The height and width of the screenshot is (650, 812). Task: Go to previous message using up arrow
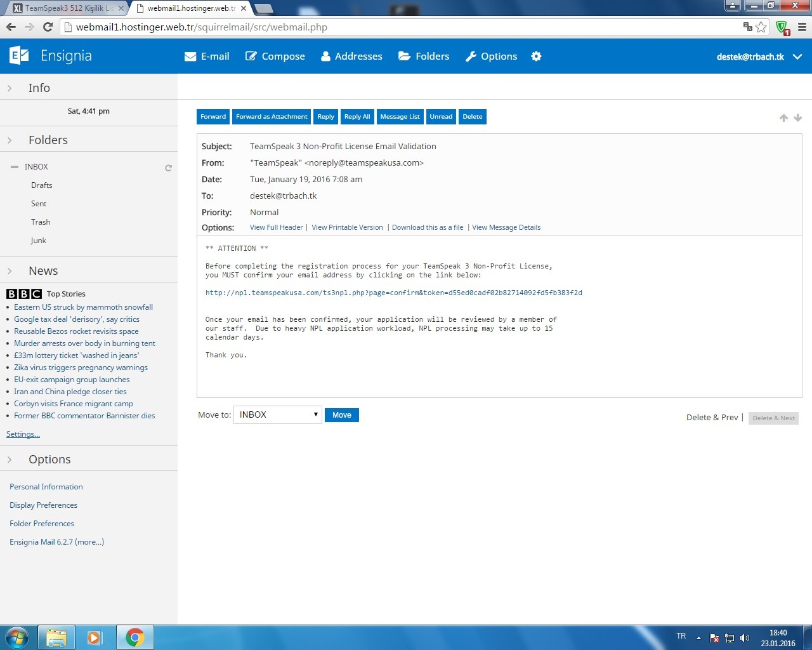tap(783, 118)
